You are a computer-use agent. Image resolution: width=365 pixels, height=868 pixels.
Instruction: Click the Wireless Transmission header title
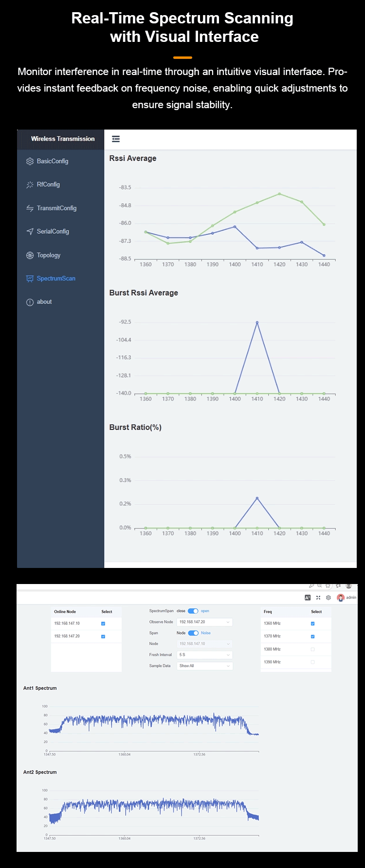[63, 139]
